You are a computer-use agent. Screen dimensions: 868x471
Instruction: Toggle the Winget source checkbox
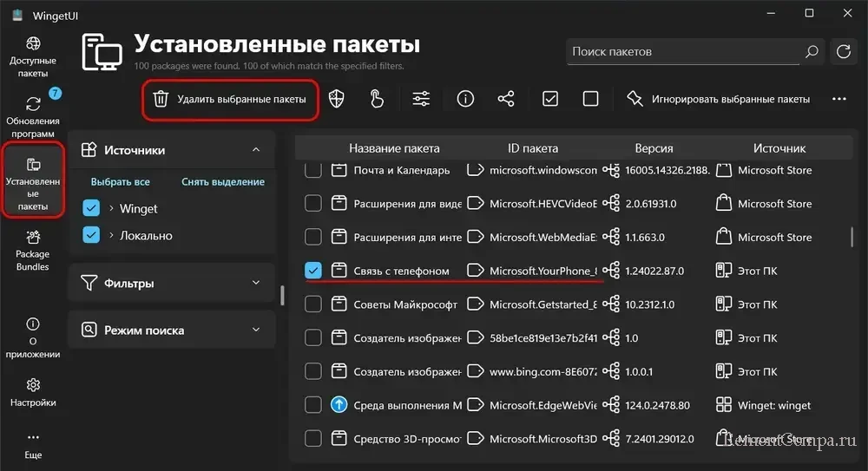[x=90, y=209]
